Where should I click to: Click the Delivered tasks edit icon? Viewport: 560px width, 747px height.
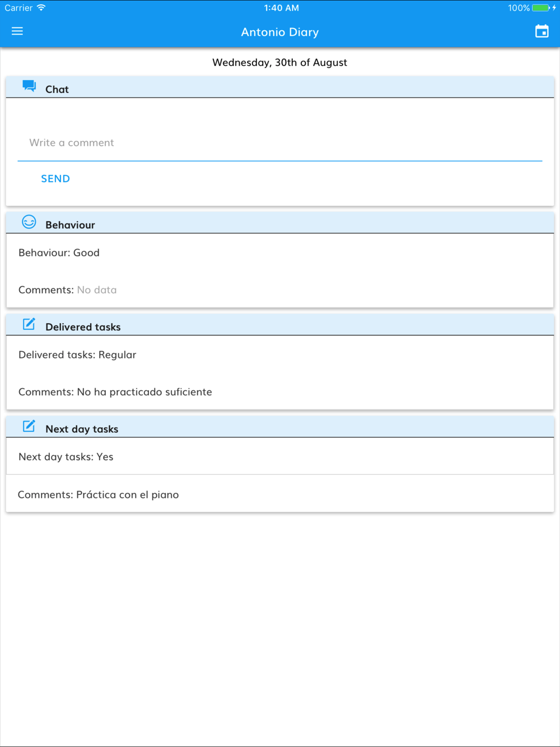[x=29, y=324]
